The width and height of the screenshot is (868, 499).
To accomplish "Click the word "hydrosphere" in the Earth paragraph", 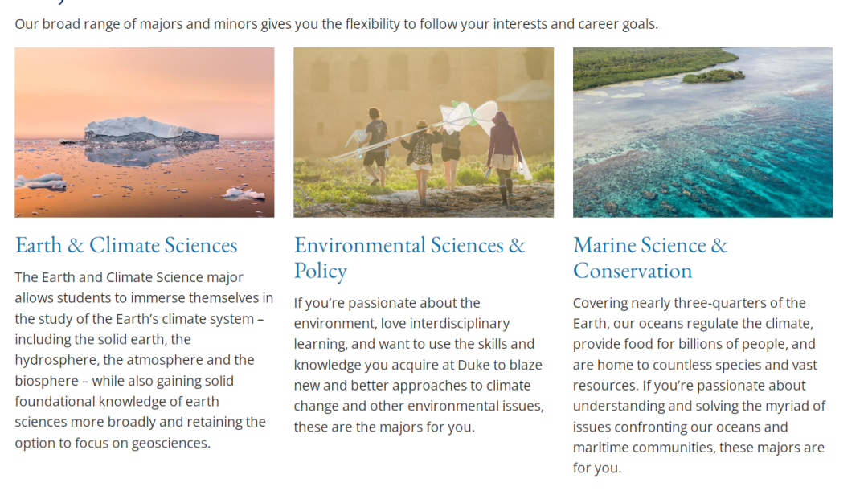I will [x=54, y=360].
